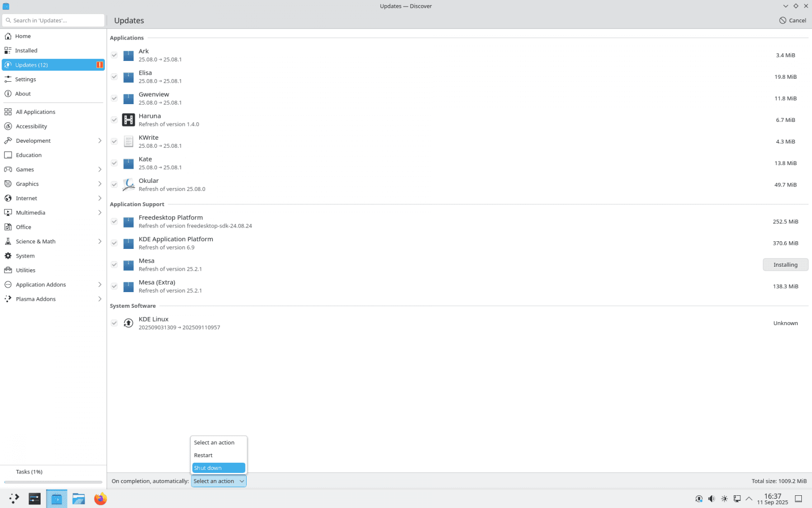The height and width of the screenshot is (508, 812).
Task: Toggle the KDE Application Platform checkbox
Action: tap(114, 243)
